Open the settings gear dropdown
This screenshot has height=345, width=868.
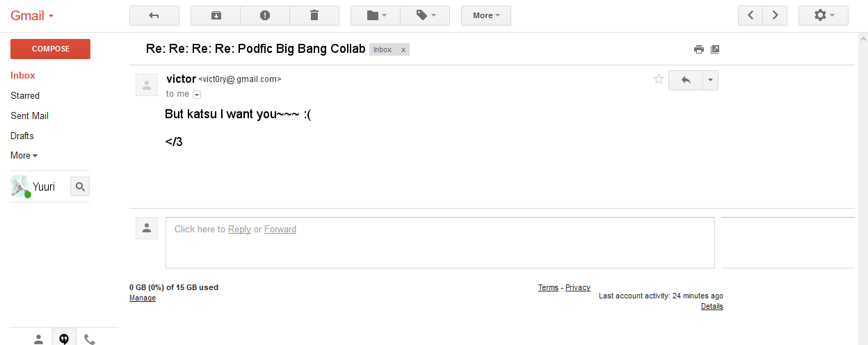(x=823, y=15)
